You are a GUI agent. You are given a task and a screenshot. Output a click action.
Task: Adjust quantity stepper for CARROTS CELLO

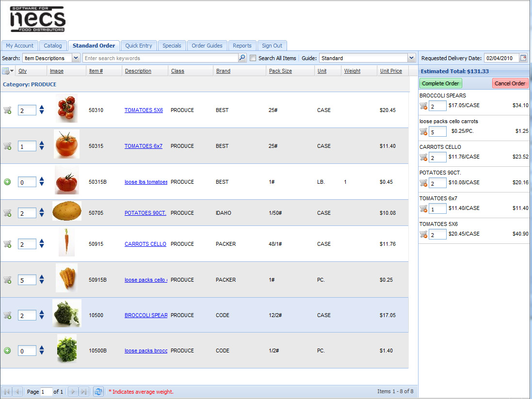(42, 243)
